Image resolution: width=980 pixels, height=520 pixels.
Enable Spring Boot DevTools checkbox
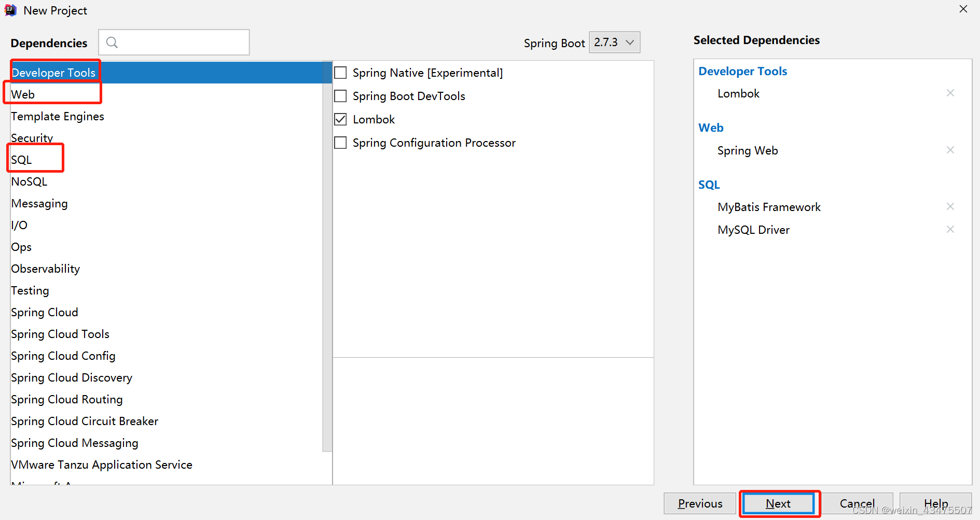coord(340,96)
